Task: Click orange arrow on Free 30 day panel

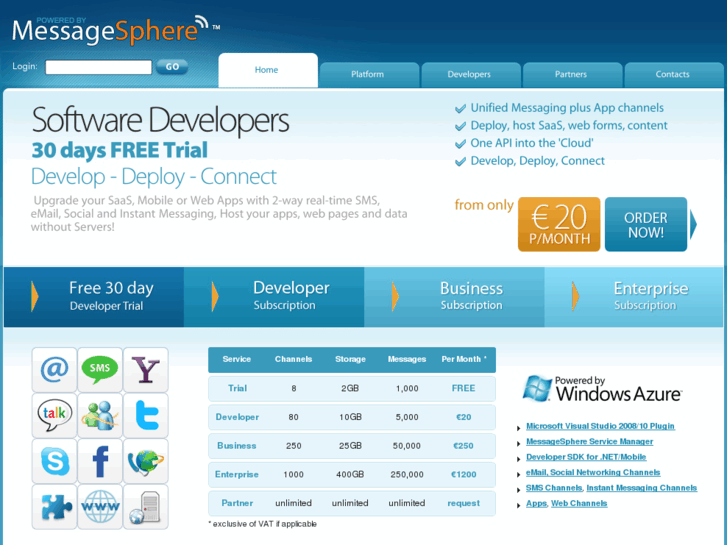Action: pos(35,296)
